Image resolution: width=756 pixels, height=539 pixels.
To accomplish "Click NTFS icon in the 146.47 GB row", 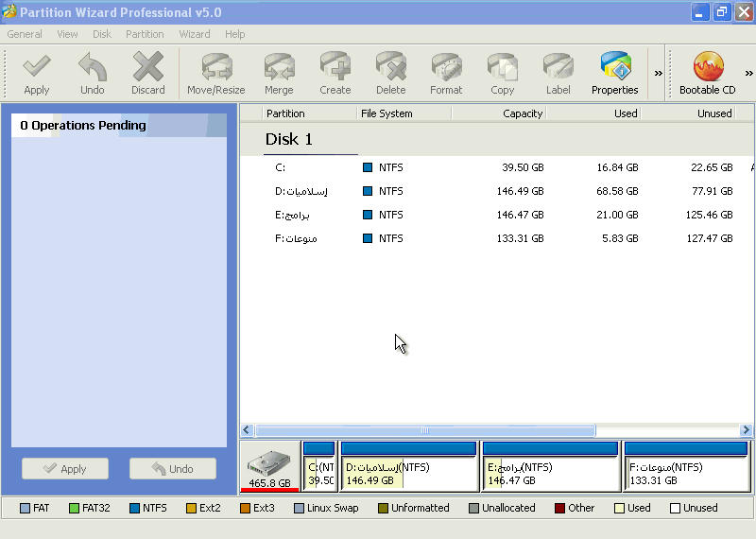I will click(x=368, y=215).
